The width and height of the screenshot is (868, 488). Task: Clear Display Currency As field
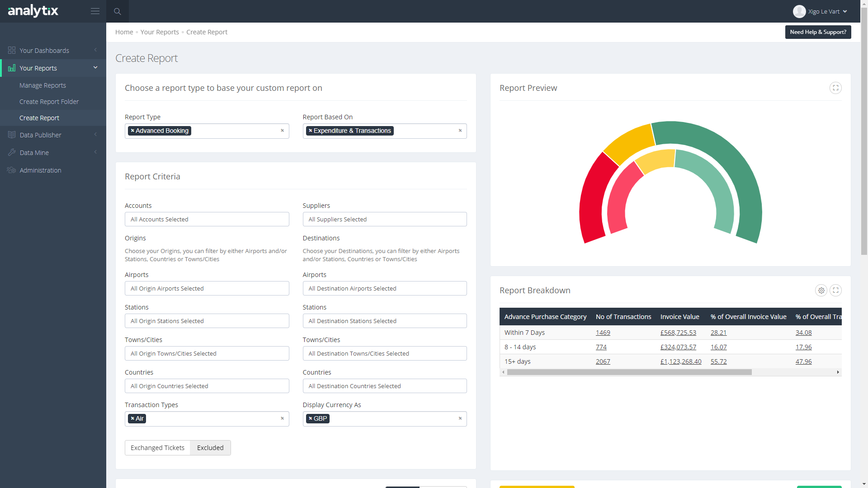click(x=460, y=418)
